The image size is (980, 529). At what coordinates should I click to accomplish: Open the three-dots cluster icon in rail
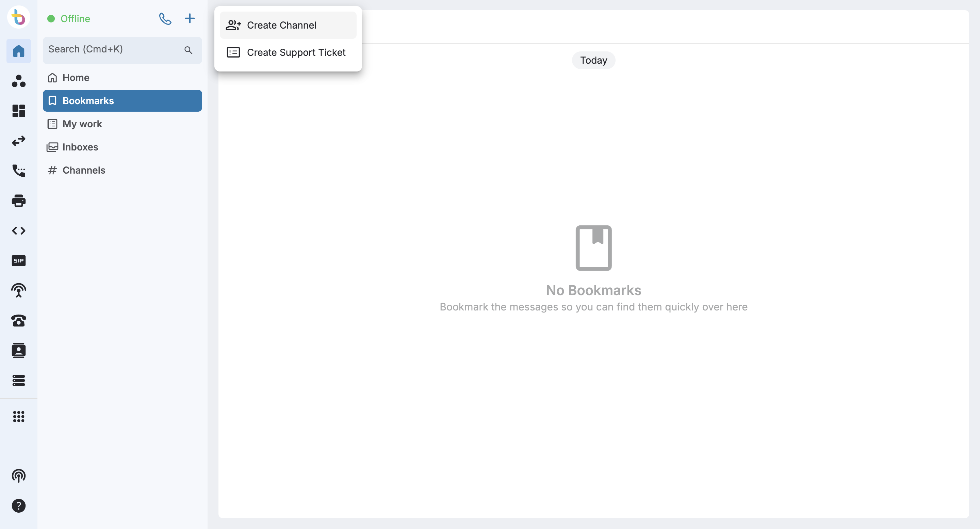coord(19,81)
